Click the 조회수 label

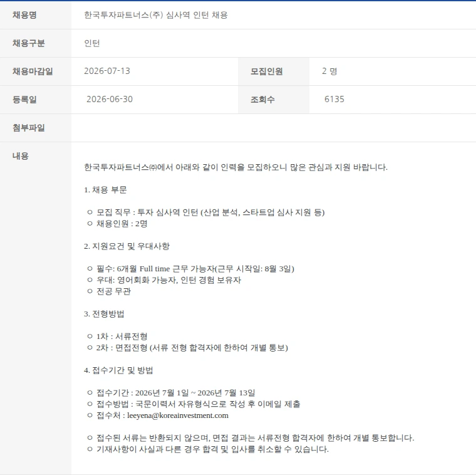pos(262,99)
